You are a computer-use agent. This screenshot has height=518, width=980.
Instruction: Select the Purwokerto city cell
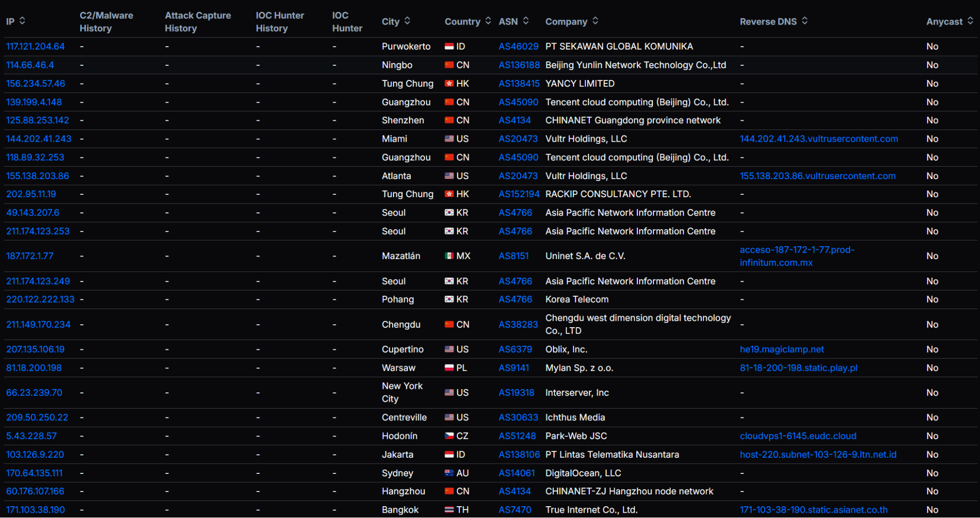point(406,47)
